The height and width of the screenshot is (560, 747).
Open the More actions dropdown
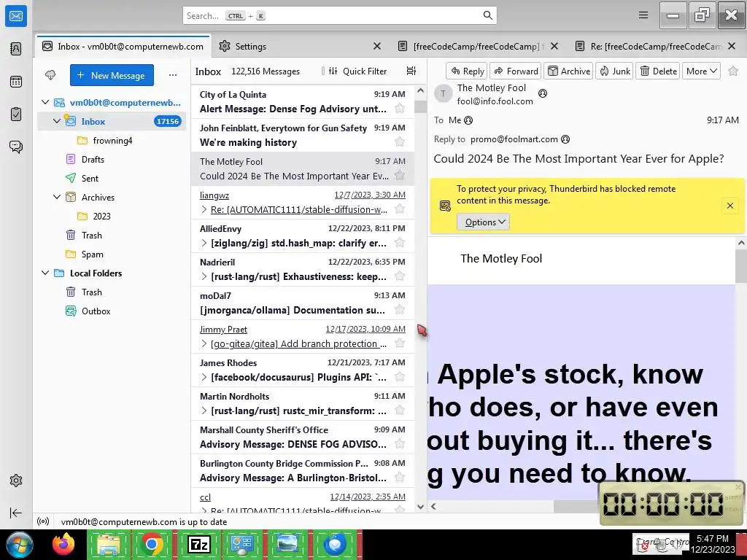[x=701, y=71]
